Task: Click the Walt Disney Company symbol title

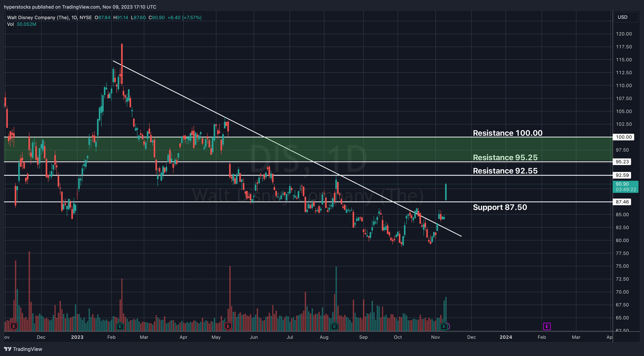Action: pos(38,18)
